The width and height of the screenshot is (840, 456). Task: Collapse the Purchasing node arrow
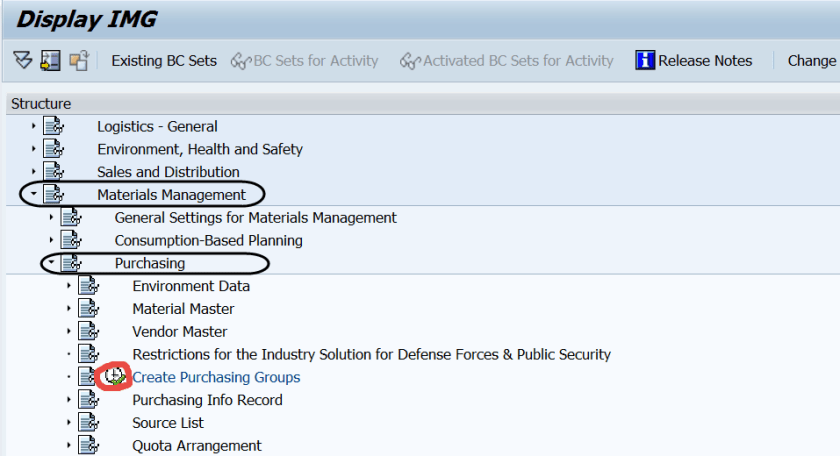tap(51, 264)
